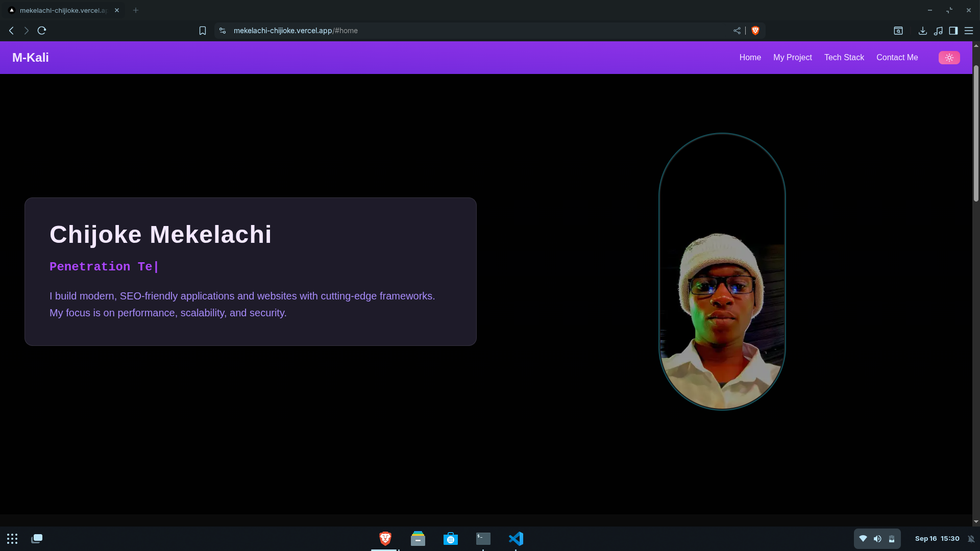
Task: Open the browser downloads icon
Action: pyautogui.click(x=922, y=31)
